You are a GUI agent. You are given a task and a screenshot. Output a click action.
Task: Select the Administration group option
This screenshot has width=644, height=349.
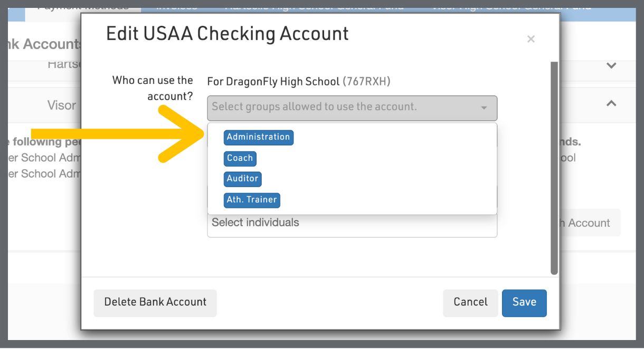258,137
